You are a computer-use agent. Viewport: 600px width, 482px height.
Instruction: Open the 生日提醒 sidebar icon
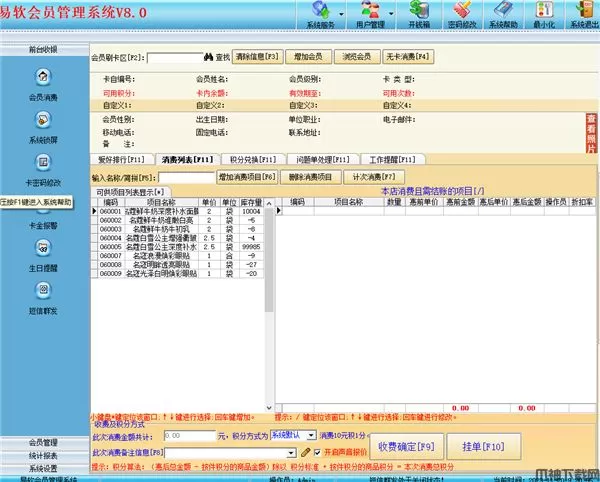pyautogui.click(x=43, y=248)
